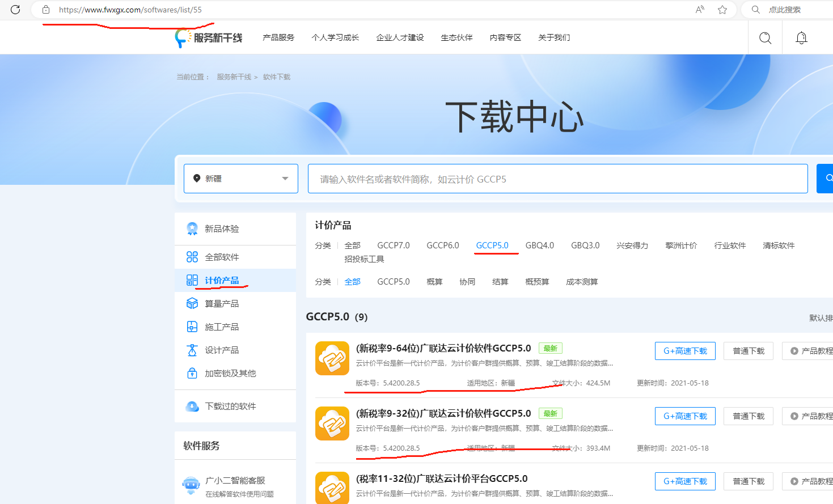Open the 内容专区 menu

(505, 37)
